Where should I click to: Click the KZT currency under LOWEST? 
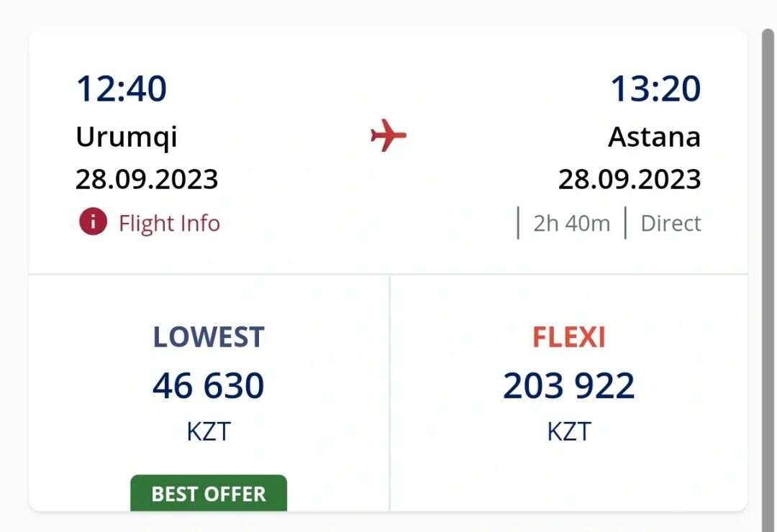pos(209,431)
